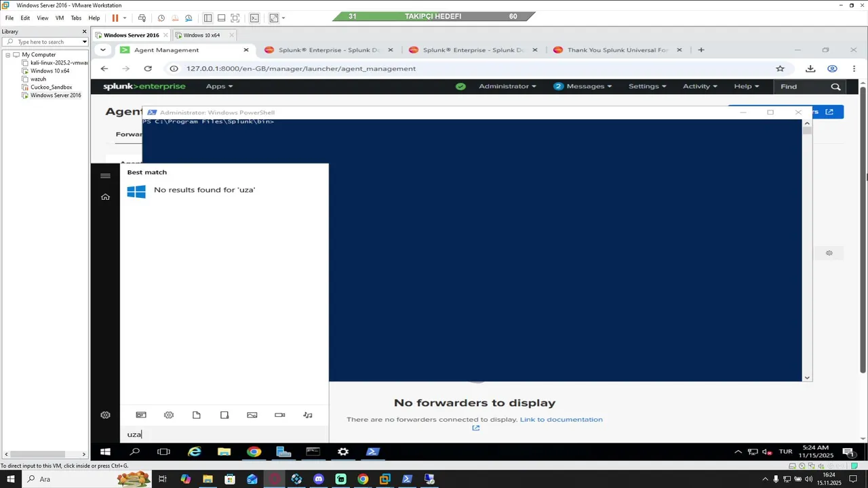Enter VMware full screen mode icon
Viewport: 868px width, 488px height.
click(235, 18)
